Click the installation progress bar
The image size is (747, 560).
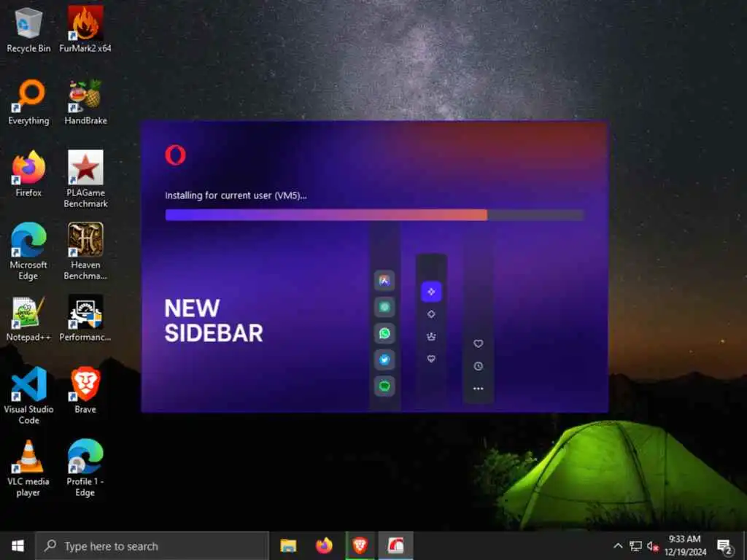coord(374,215)
